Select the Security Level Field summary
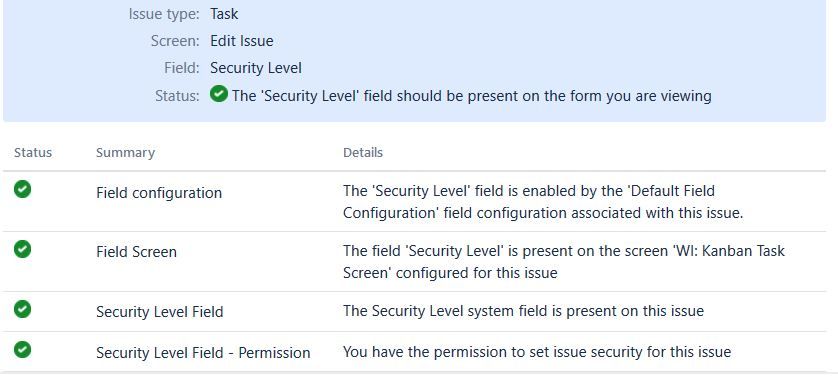This screenshot has height=388, width=838. (x=160, y=312)
